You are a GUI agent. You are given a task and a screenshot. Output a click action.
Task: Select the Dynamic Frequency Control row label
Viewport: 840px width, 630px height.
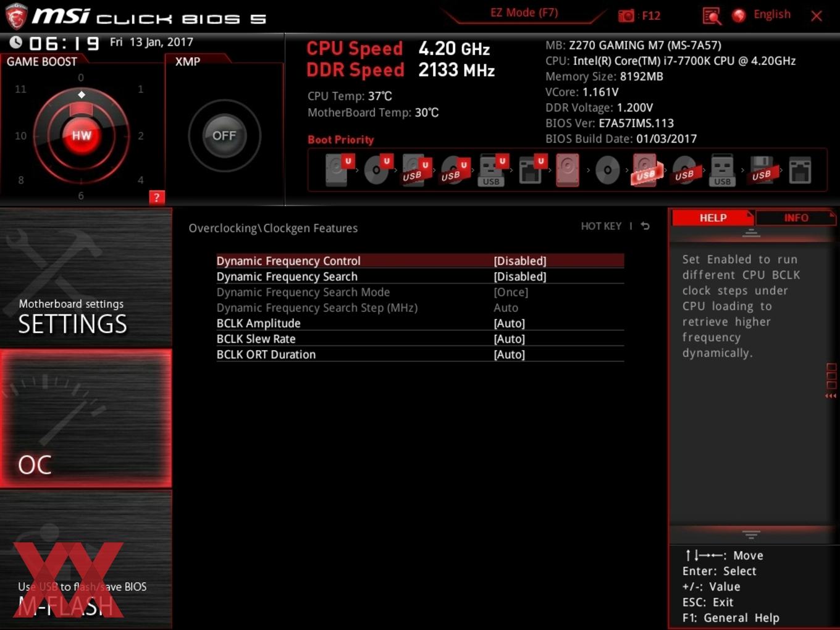(288, 261)
